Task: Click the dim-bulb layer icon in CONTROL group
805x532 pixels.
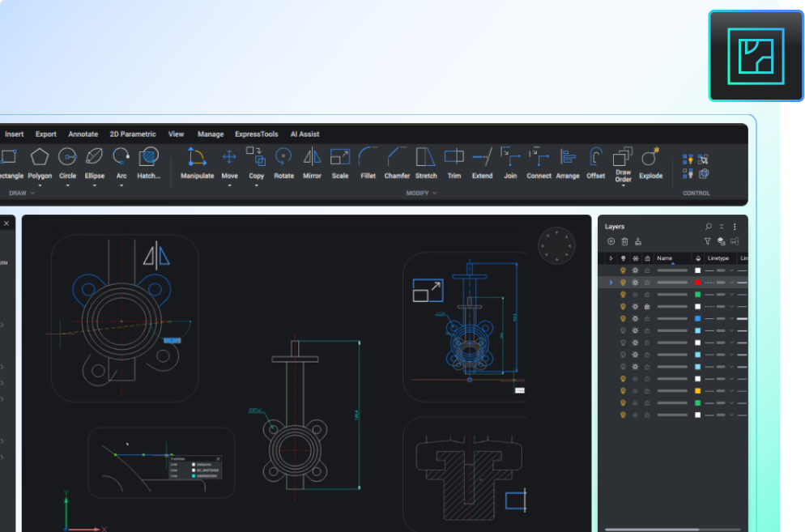Action: [688, 173]
